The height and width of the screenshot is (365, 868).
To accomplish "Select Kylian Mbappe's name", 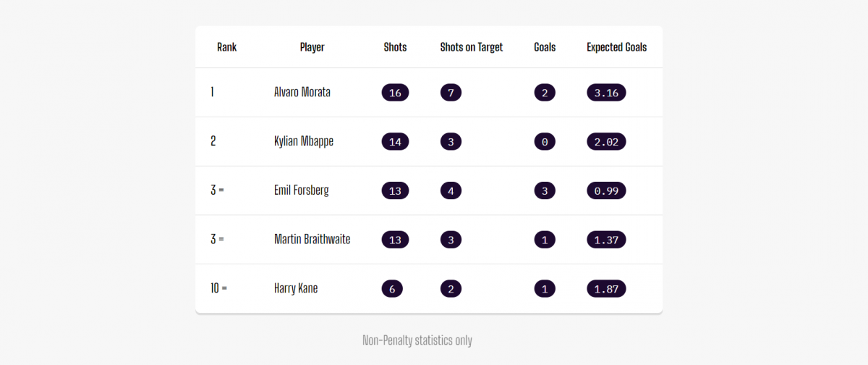I will tap(304, 141).
